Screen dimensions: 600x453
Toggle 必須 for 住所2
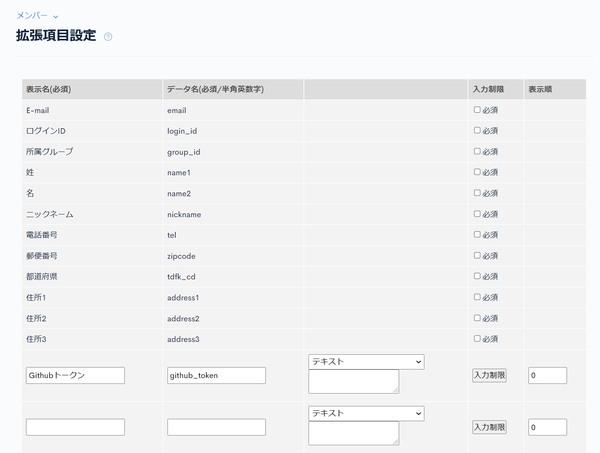coord(477,318)
